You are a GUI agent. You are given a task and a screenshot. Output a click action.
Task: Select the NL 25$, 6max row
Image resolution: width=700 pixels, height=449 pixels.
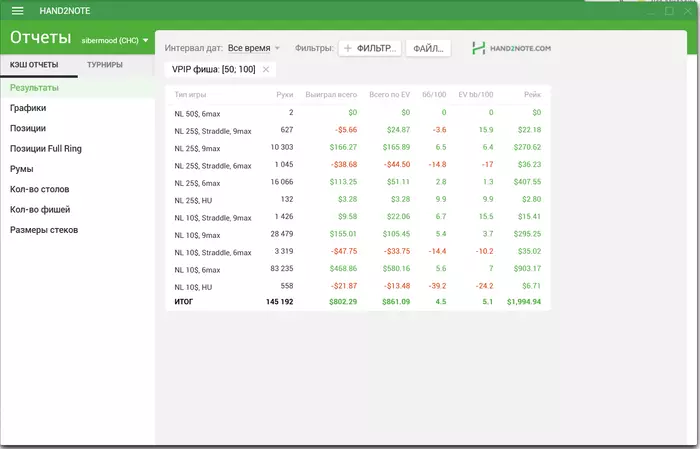[x=358, y=183]
